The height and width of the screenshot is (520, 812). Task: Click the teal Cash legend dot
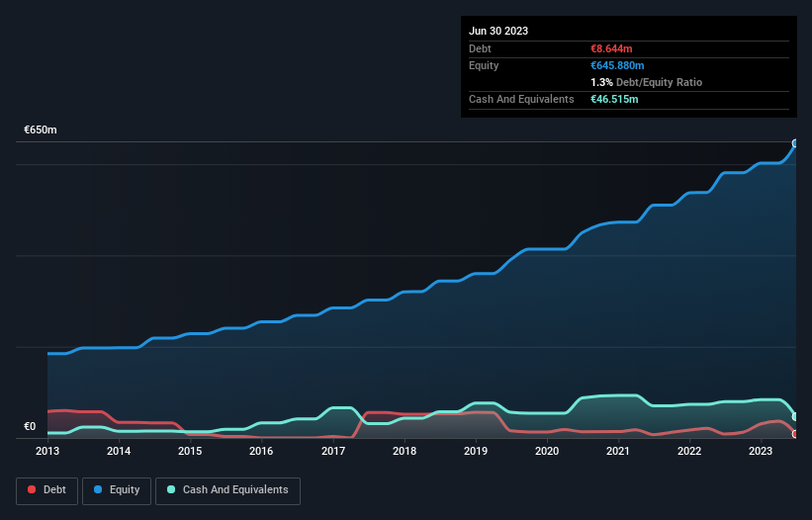[x=171, y=490]
